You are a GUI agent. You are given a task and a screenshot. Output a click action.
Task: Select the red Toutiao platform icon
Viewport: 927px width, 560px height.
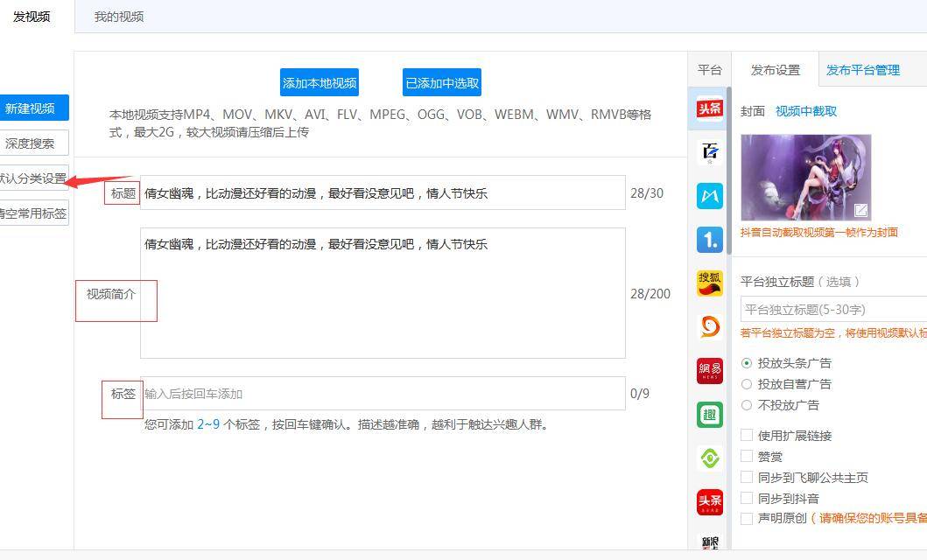point(709,108)
